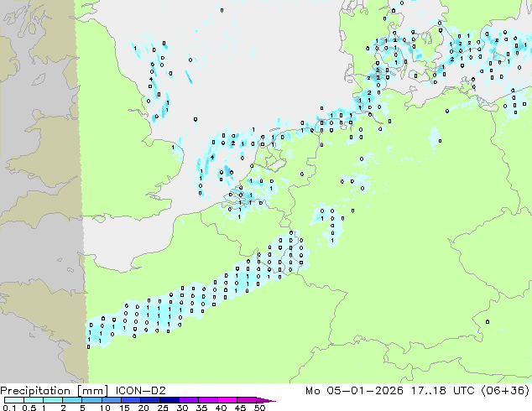Select the 5–10 mm legend color swatch
The height and width of the screenshot is (411, 532).
(x=91, y=400)
